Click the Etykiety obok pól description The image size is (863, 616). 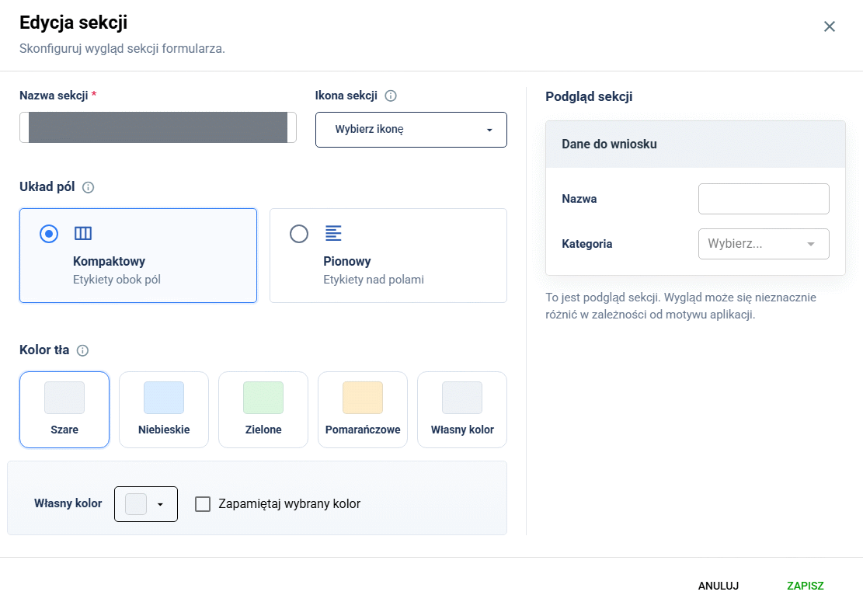(117, 280)
